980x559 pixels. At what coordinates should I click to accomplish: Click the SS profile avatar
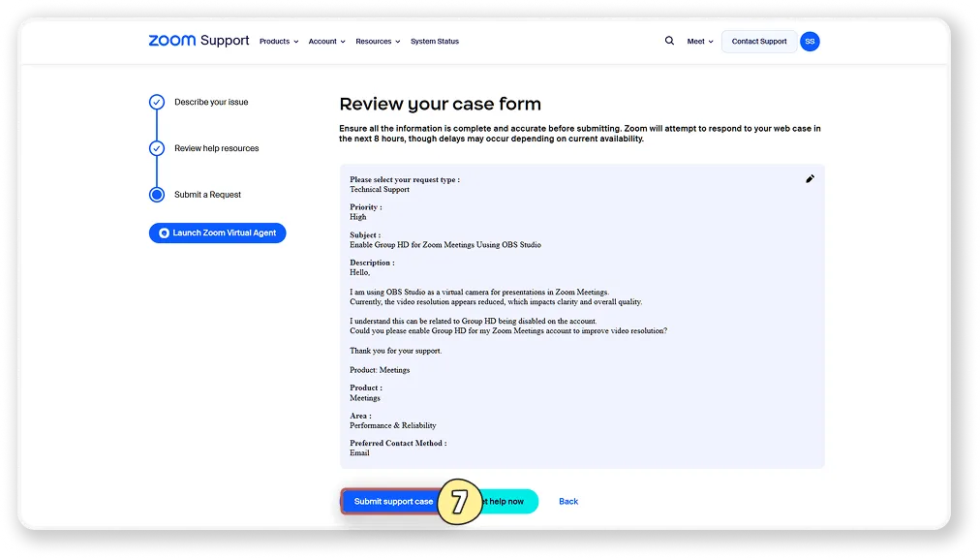810,42
